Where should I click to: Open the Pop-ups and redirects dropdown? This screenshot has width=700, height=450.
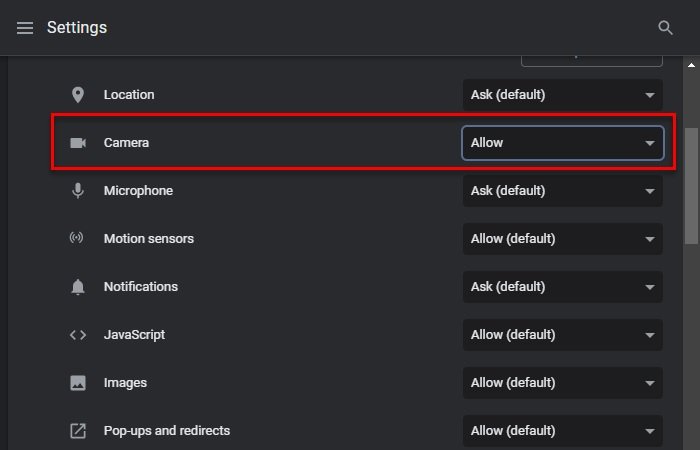[562, 431]
